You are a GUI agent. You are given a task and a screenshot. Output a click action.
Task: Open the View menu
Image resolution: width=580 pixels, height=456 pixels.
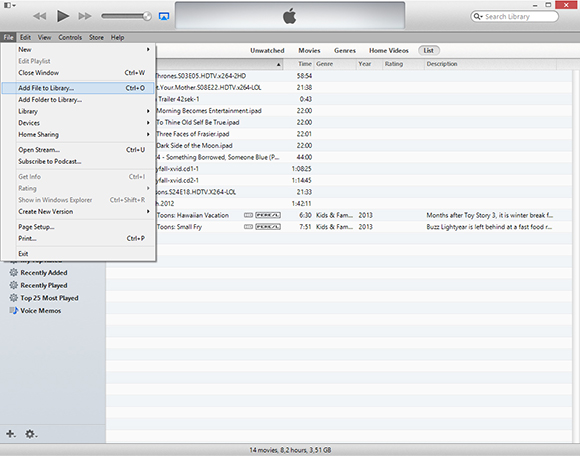click(44, 37)
